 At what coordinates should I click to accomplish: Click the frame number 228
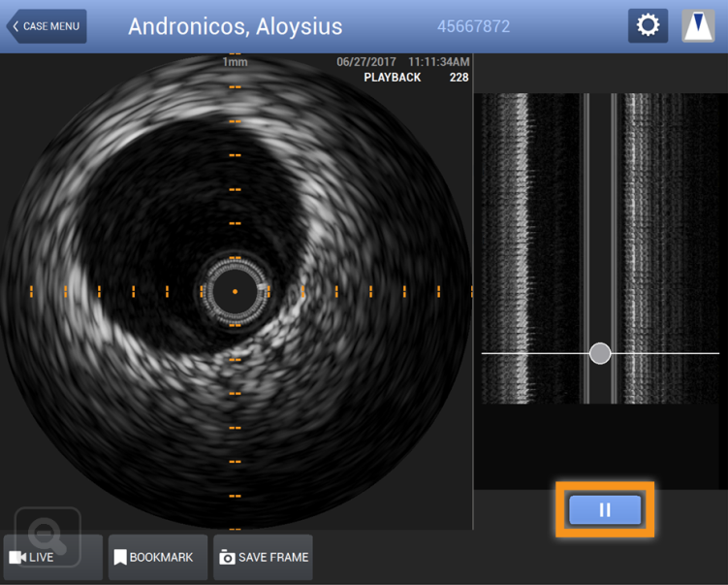pos(459,78)
